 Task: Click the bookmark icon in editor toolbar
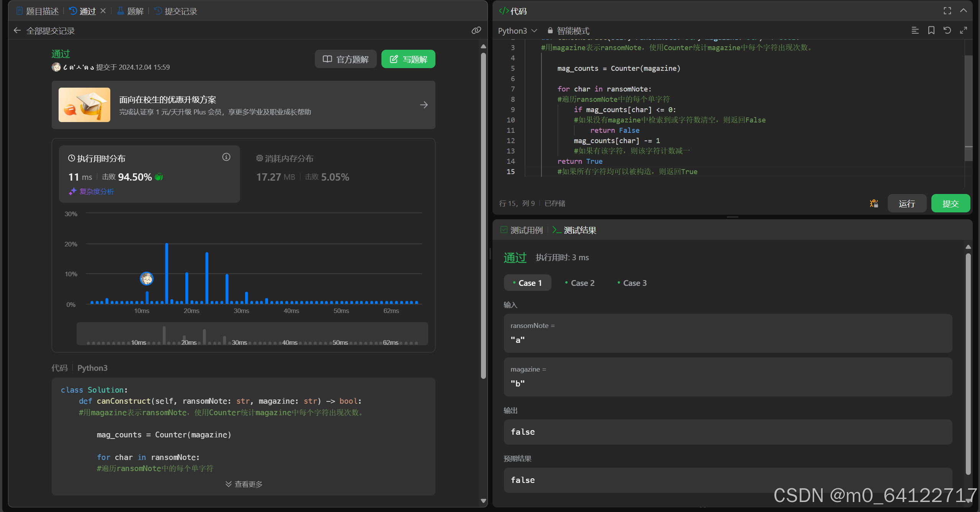[x=931, y=31]
